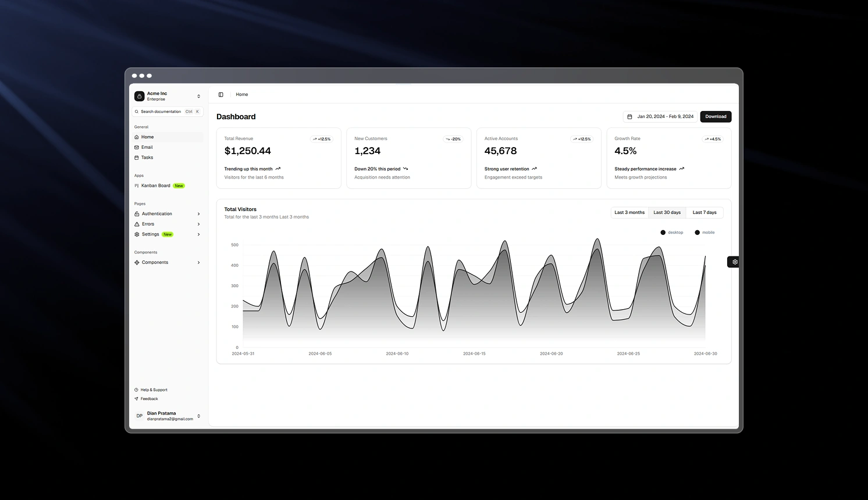Click the trending-down icon beside Down 20% this period

pyautogui.click(x=405, y=169)
